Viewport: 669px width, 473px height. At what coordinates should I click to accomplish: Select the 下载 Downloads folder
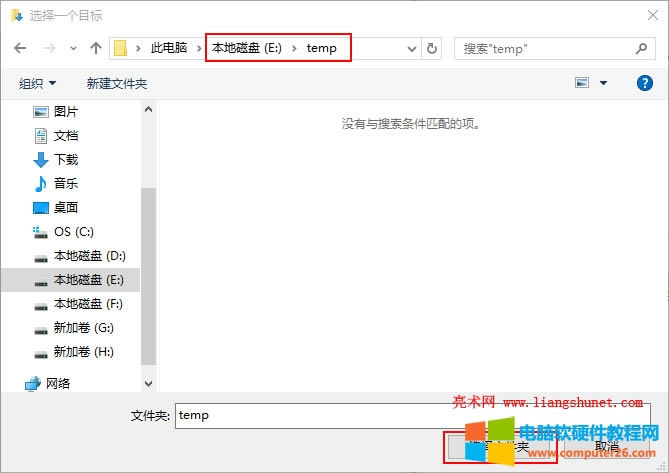click(x=66, y=159)
